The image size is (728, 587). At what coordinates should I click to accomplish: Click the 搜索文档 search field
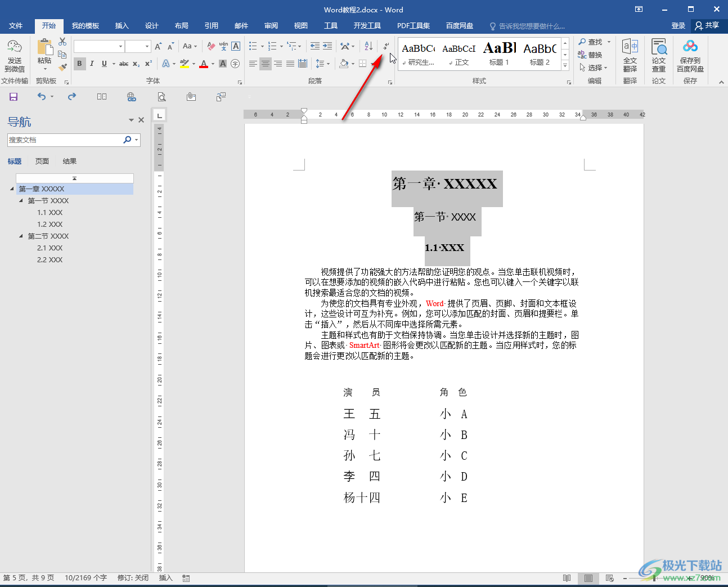click(65, 140)
